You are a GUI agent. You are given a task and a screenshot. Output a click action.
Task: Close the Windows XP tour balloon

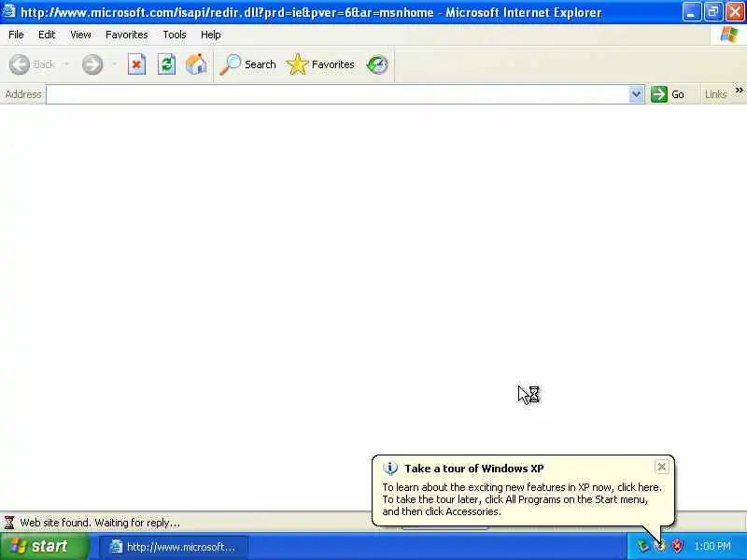(x=662, y=467)
